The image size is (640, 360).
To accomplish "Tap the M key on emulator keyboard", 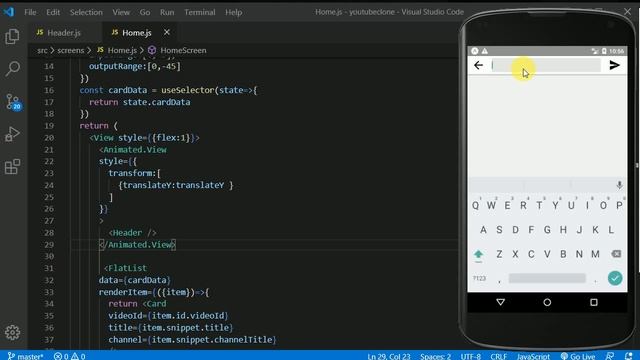I will [x=595, y=254].
